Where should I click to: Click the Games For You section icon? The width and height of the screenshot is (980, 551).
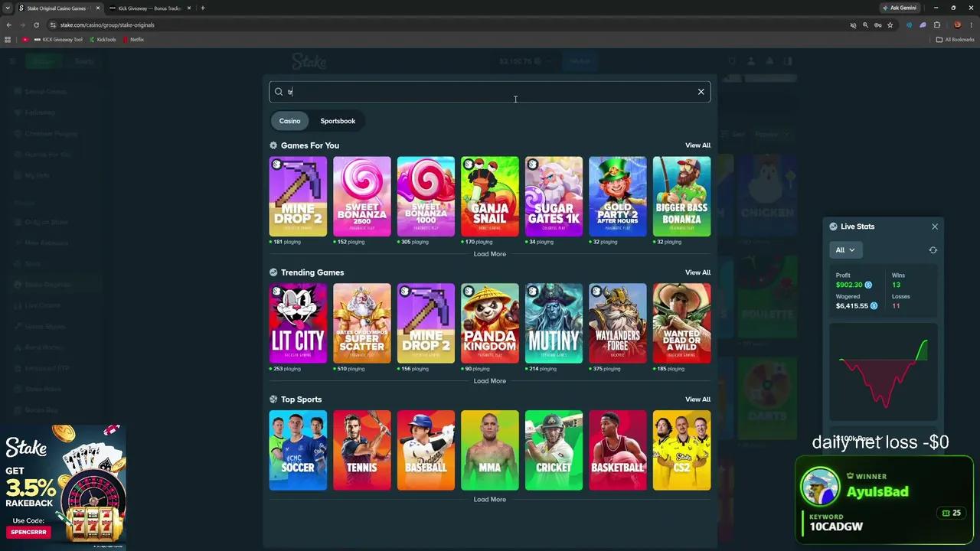click(273, 145)
